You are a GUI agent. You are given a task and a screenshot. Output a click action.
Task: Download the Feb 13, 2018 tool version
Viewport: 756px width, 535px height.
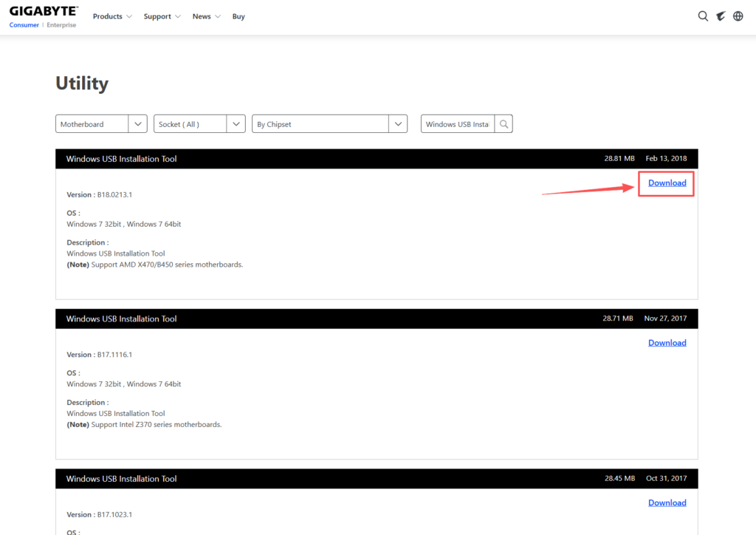click(667, 183)
